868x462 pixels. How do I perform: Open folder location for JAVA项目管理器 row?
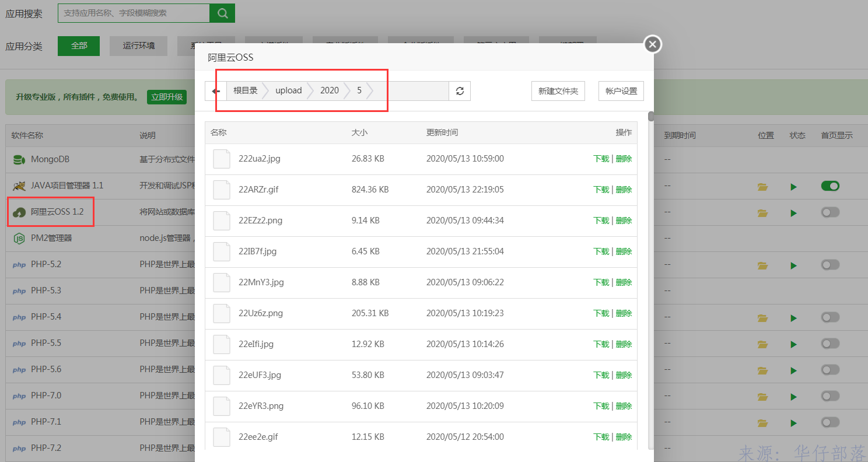[762, 187]
